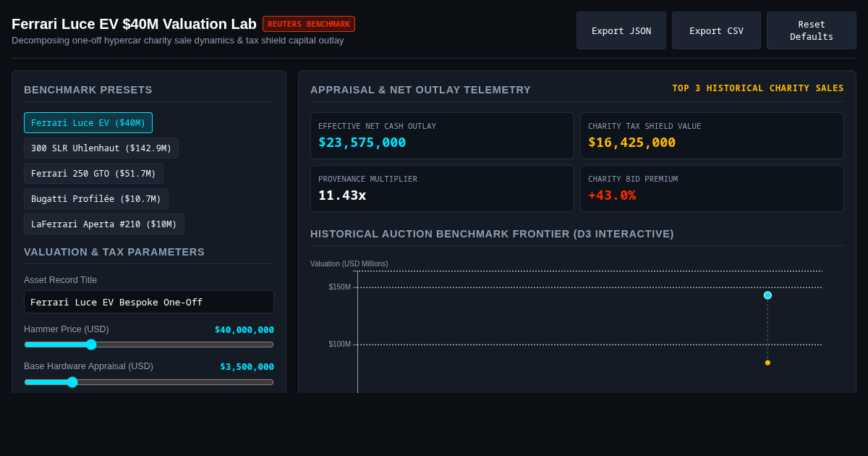Click the Hammer Price value $40,000,000
Viewport: 868px width, 456px height.
click(244, 330)
